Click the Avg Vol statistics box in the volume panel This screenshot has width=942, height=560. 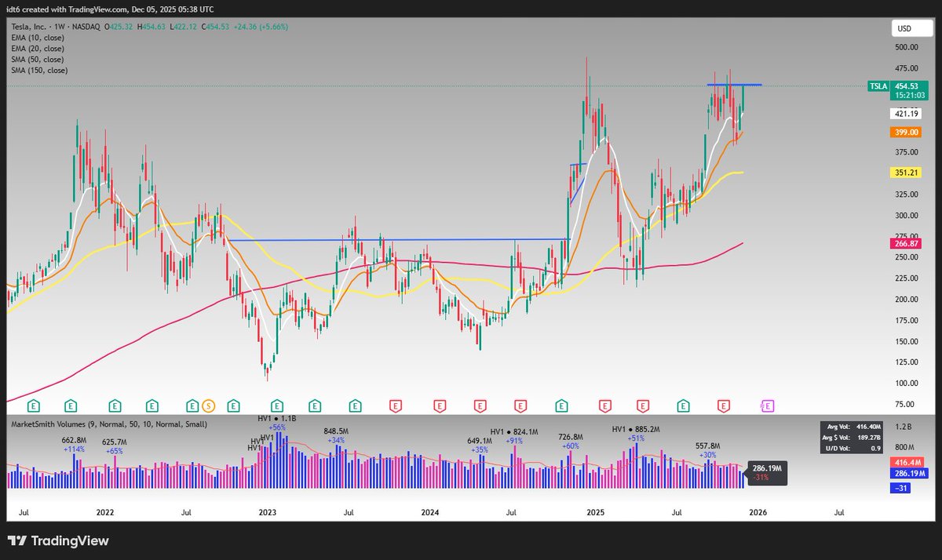[852, 429]
